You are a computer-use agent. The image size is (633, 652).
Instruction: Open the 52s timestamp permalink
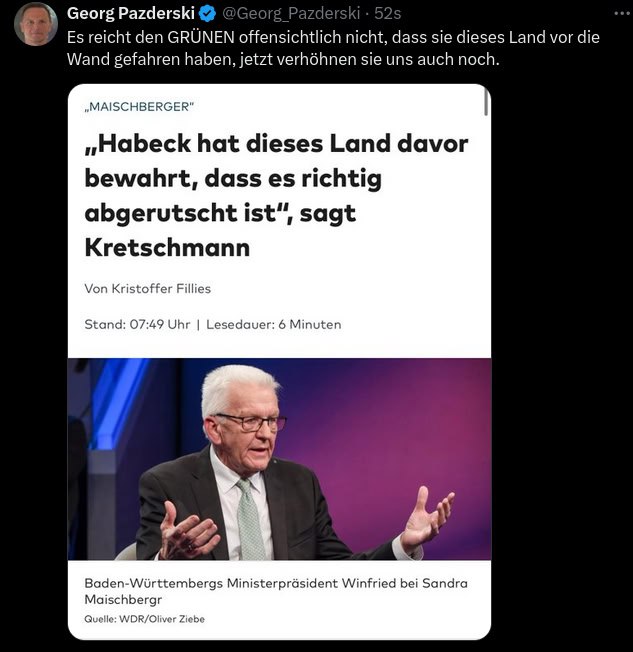point(387,13)
